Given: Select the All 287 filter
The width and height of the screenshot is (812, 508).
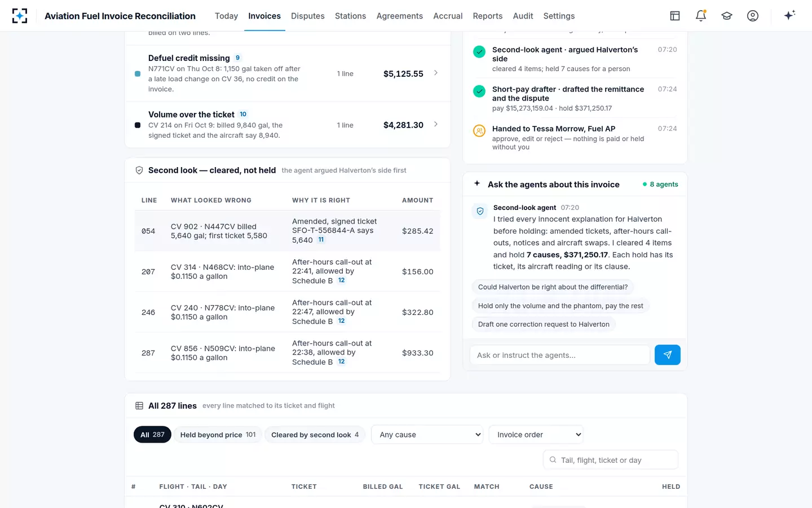Looking at the screenshot, I should click(152, 435).
